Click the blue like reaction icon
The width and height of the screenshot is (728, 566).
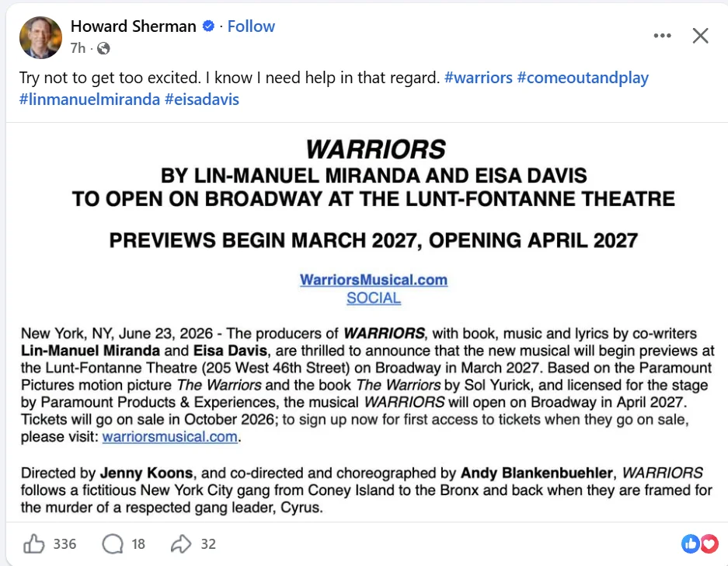pyautogui.click(x=691, y=543)
